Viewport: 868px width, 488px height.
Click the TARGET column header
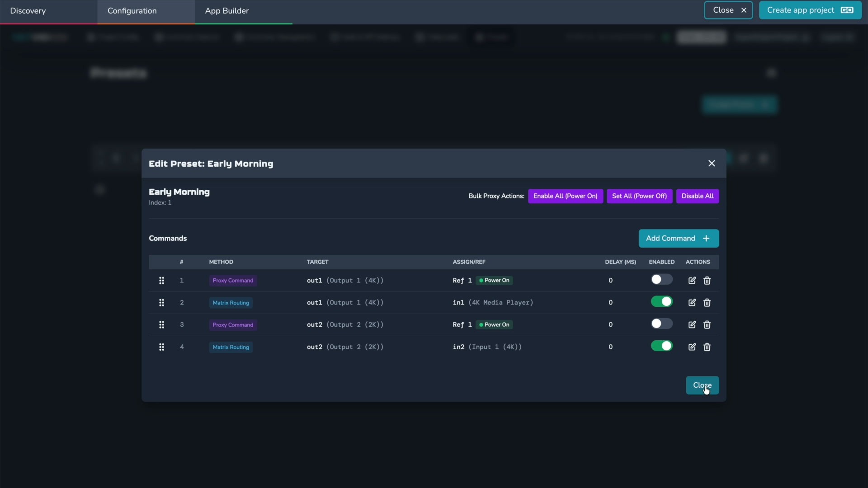317,262
